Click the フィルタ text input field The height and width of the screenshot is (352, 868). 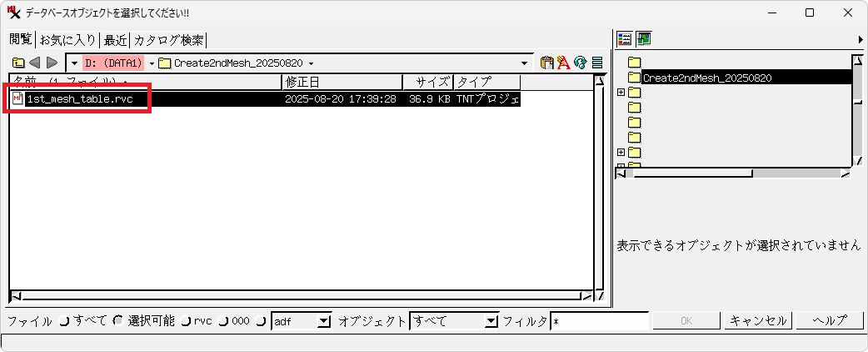tap(599, 321)
